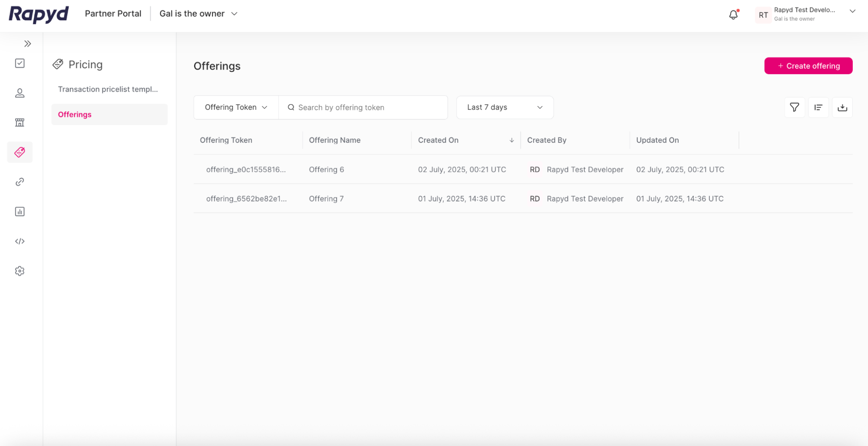Open the tasks checkbox icon in sidebar
The width and height of the screenshot is (868, 446).
20,63
